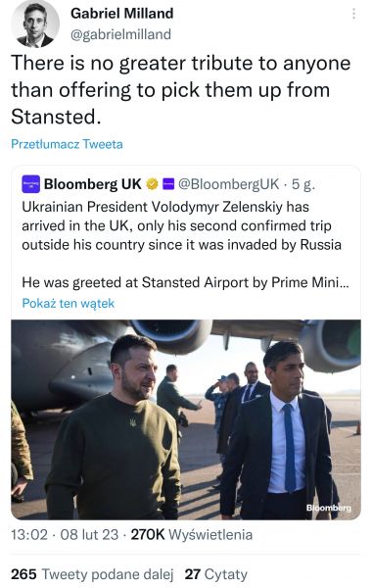The width and height of the screenshot is (372, 588).
Task: Click the 13:02 · 08 lut 23 timestamp
Action: coord(65,534)
